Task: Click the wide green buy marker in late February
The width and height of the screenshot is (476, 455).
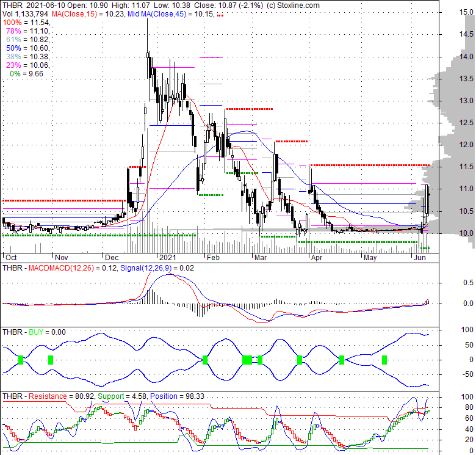Action: click(x=247, y=360)
